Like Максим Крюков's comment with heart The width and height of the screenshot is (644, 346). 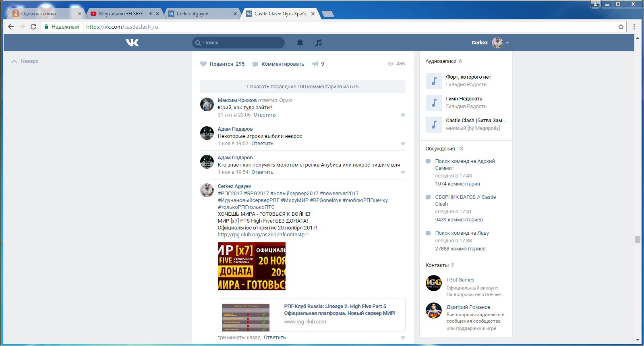(403, 115)
